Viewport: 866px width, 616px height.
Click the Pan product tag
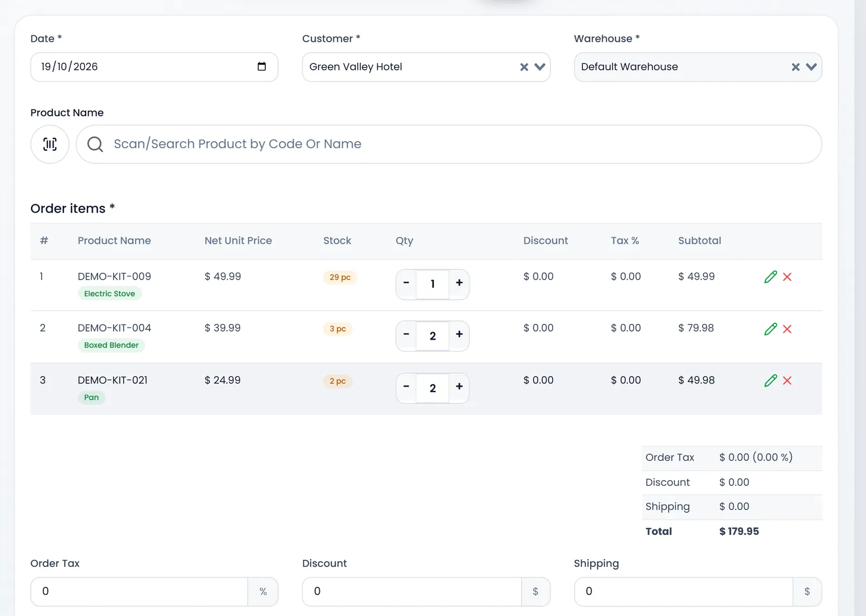click(x=91, y=398)
